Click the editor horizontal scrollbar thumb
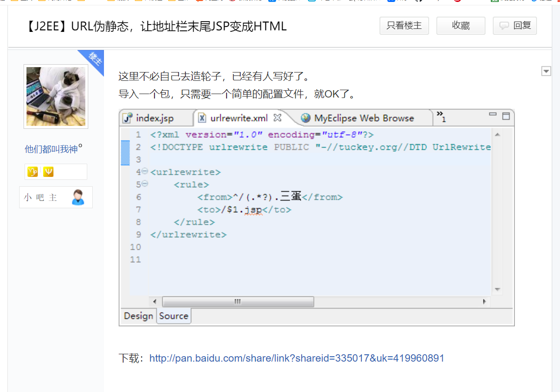The height and width of the screenshot is (392, 560). [x=238, y=302]
